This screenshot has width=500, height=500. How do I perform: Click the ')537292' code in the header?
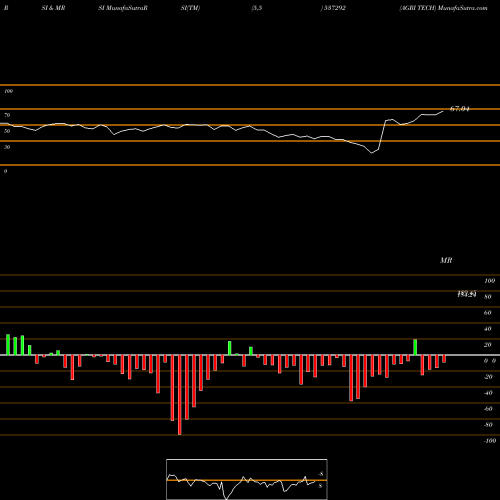coord(333,8)
